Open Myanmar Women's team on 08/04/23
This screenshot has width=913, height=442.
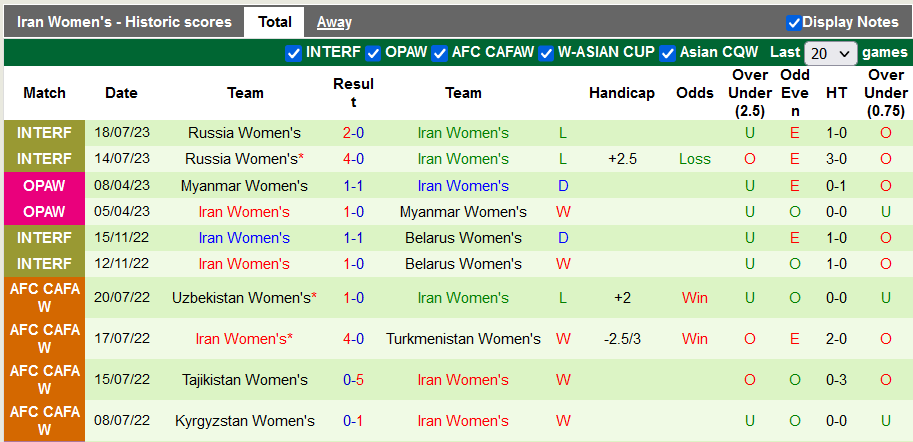[244, 186]
